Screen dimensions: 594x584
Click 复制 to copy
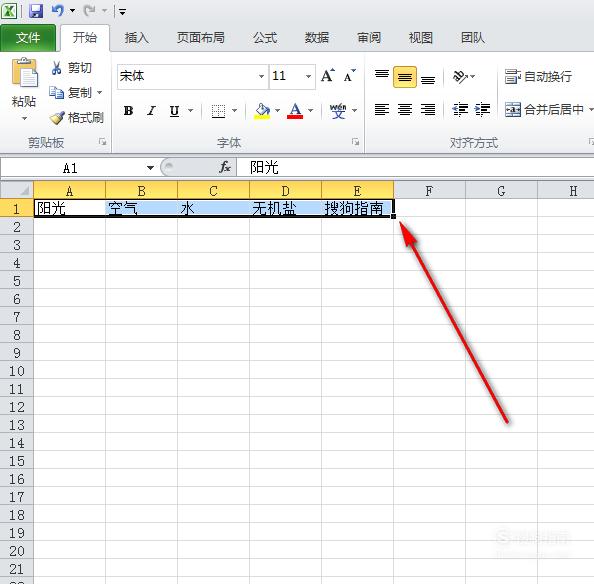pos(71,92)
